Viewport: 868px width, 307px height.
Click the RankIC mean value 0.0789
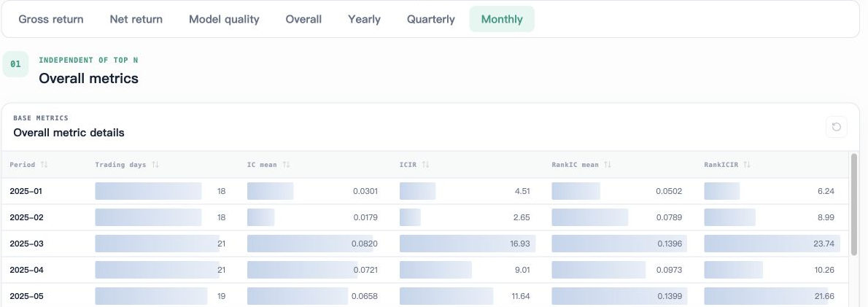tap(670, 217)
